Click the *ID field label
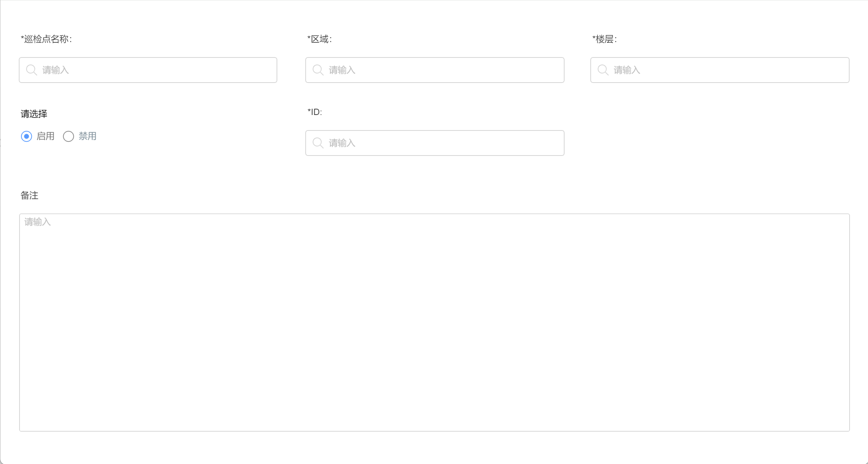The width and height of the screenshot is (868, 464). (x=315, y=112)
